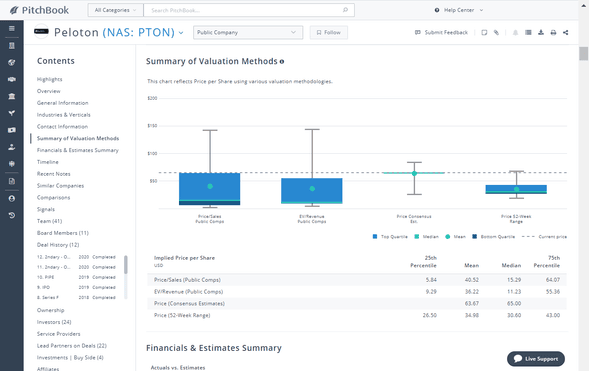Expand the chevron next to Peloton ticker

click(181, 33)
